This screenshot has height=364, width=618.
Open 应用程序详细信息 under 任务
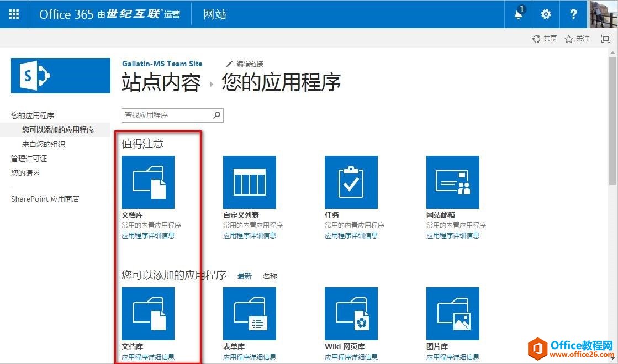351,235
